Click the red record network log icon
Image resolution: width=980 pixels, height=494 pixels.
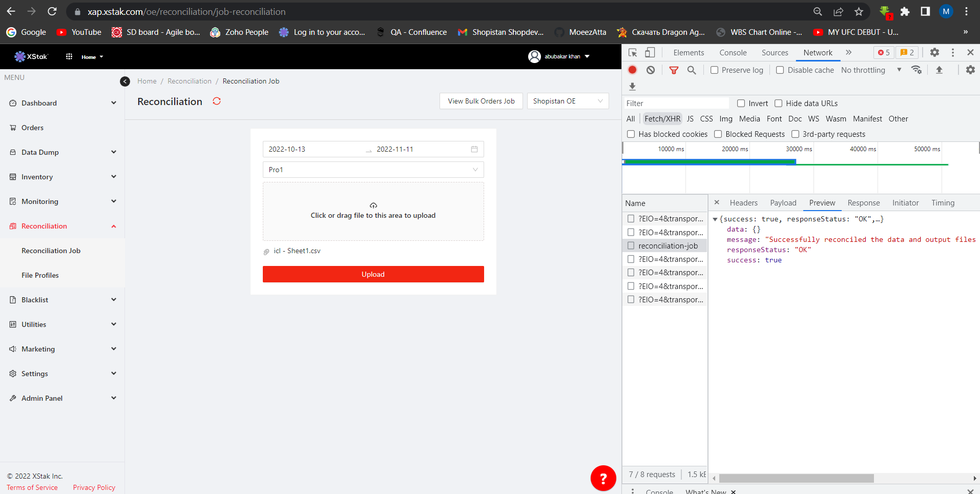(632, 70)
